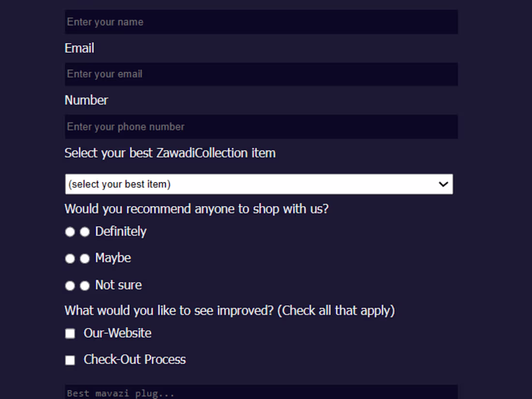Click the Email label
This screenshot has width=532, height=399.
coord(79,48)
